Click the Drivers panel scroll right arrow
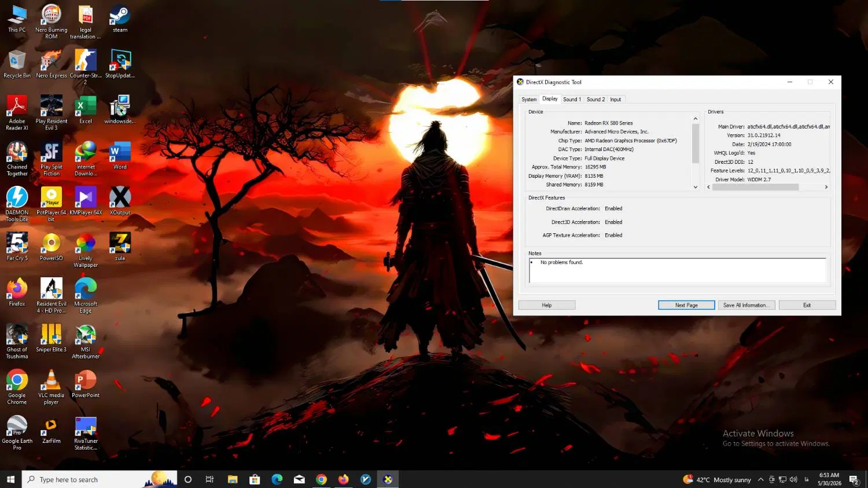The image size is (868, 488). (826, 187)
